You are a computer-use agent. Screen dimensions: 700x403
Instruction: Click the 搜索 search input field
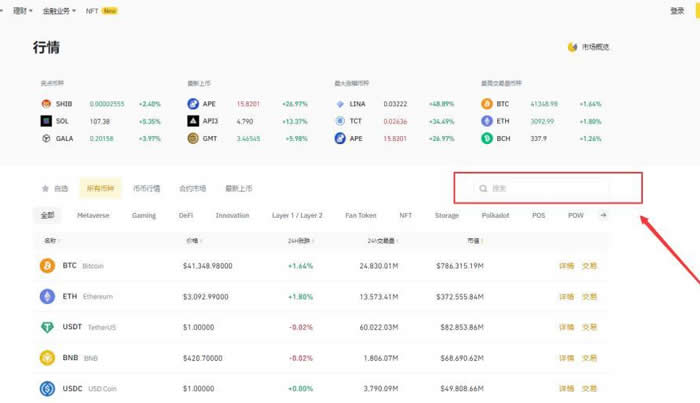[x=545, y=187]
